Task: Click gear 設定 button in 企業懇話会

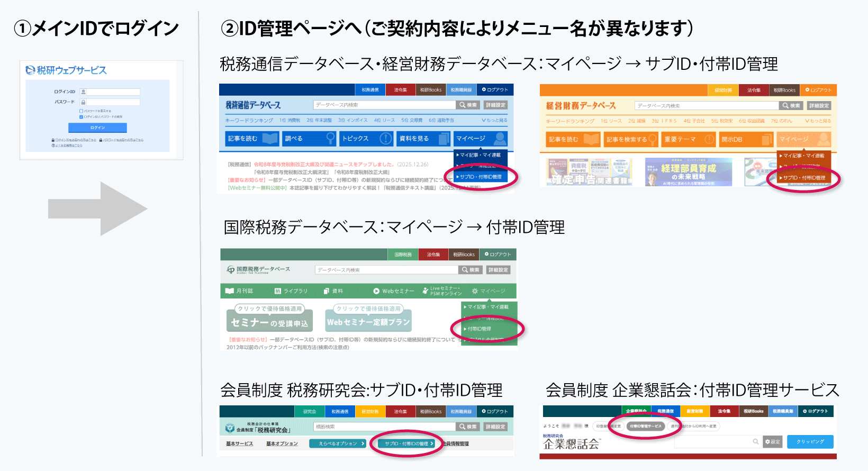Action: click(773, 442)
